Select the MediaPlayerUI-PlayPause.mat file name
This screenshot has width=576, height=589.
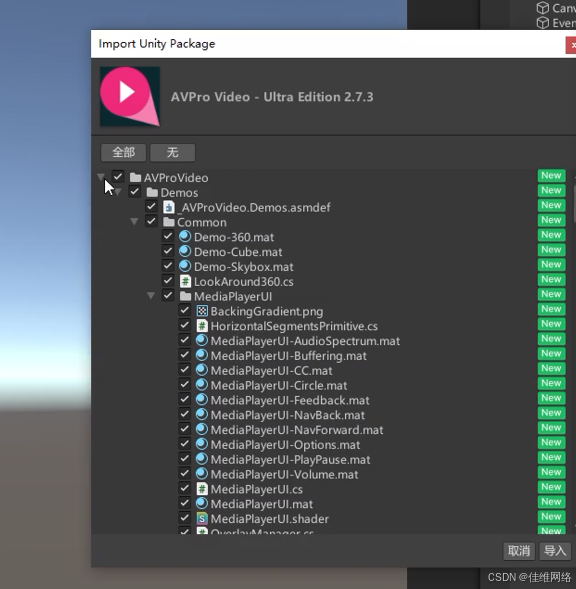pos(290,460)
